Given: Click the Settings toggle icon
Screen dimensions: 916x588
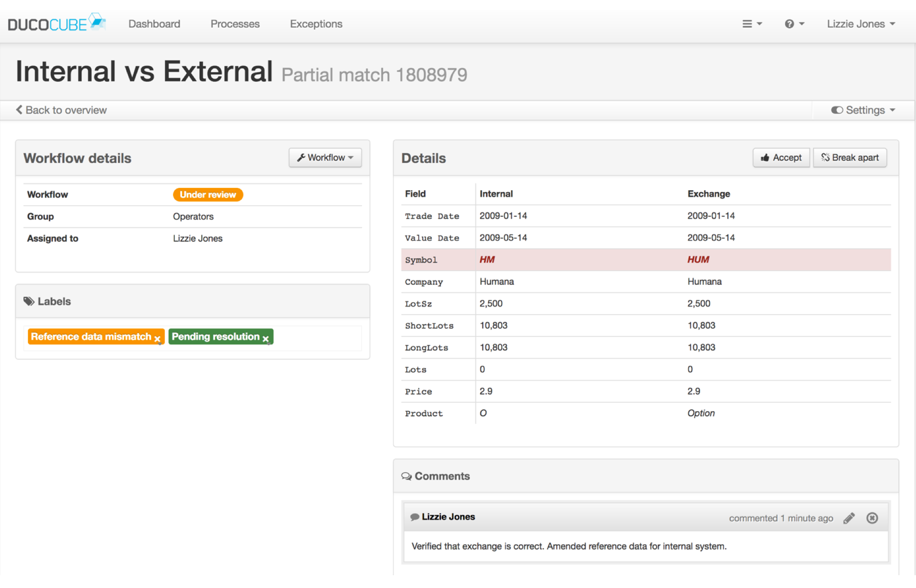Looking at the screenshot, I should pyautogui.click(x=837, y=110).
